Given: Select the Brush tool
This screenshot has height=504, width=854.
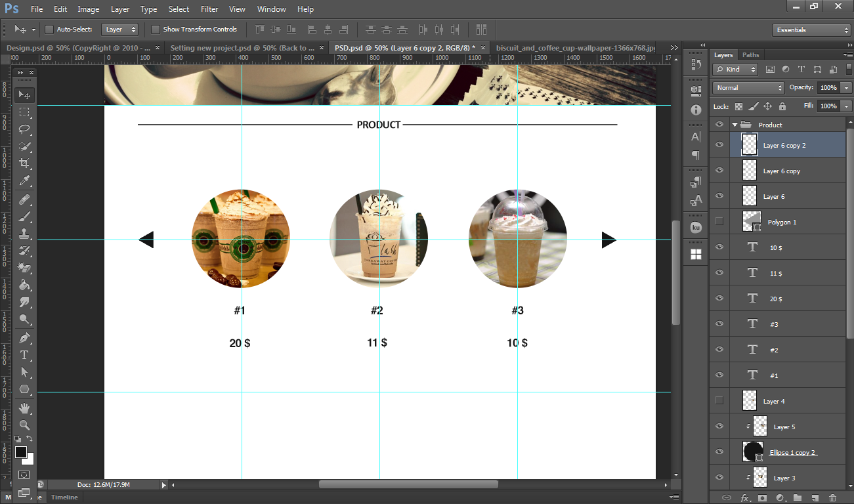Looking at the screenshot, I should click(x=24, y=216).
